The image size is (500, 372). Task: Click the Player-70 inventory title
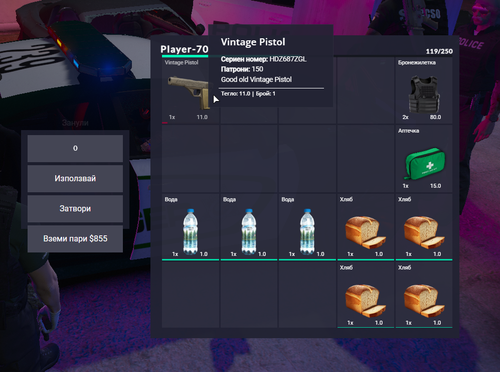click(x=184, y=49)
